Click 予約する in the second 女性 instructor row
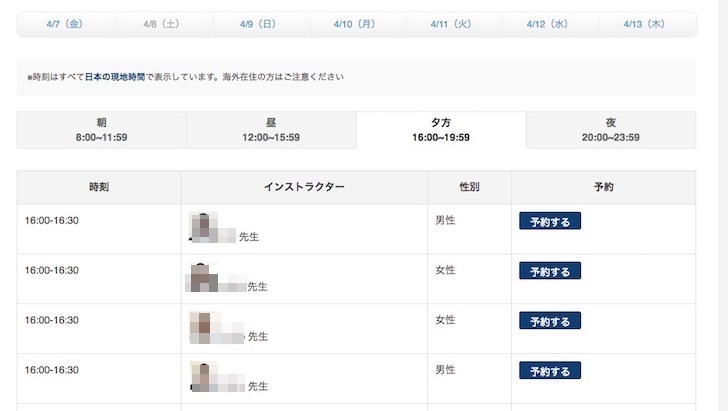Viewport: 728px width, 411px height. click(550, 320)
